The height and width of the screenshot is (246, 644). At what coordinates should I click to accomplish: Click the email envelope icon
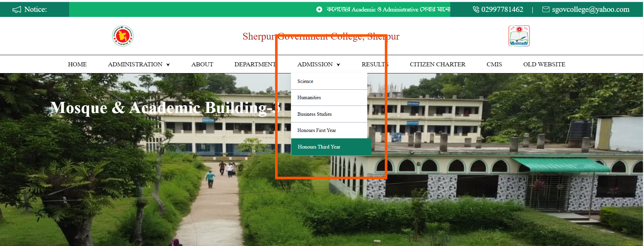(545, 9)
